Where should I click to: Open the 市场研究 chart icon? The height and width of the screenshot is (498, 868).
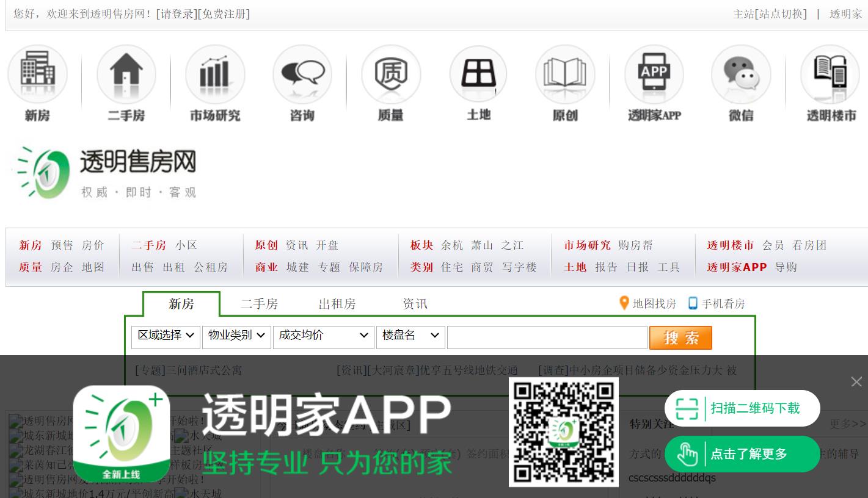pos(215,74)
